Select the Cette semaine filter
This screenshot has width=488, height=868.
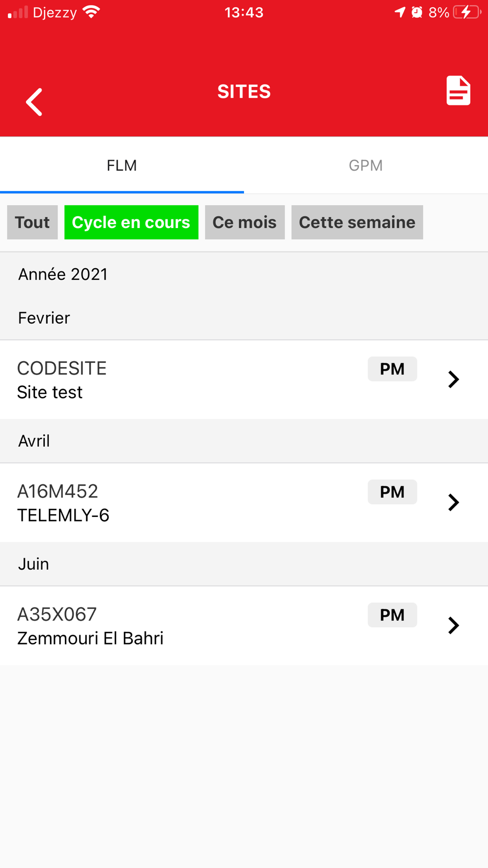357,223
